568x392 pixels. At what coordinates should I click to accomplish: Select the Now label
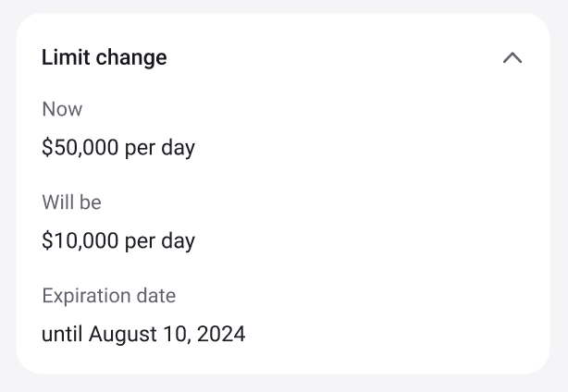tap(62, 109)
